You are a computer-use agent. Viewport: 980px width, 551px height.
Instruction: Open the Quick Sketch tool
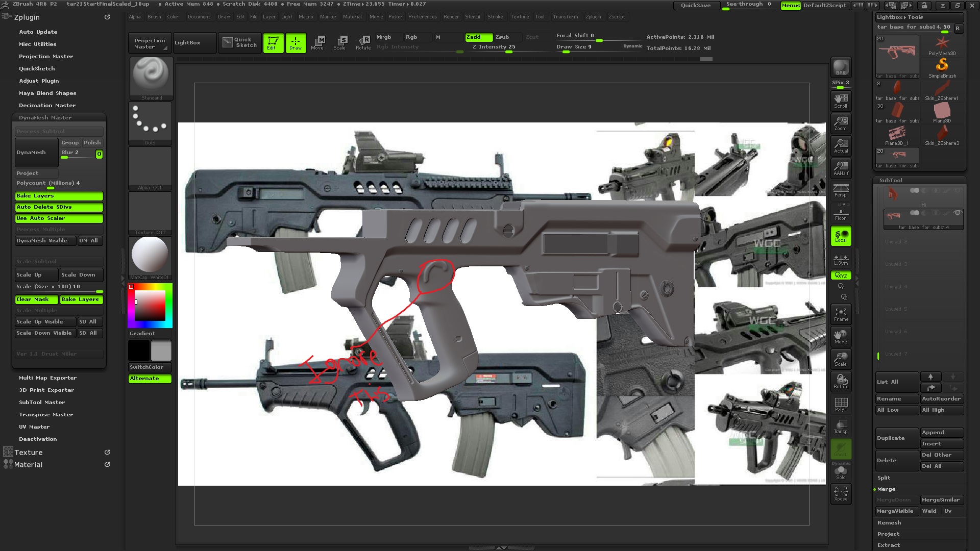click(239, 42)
